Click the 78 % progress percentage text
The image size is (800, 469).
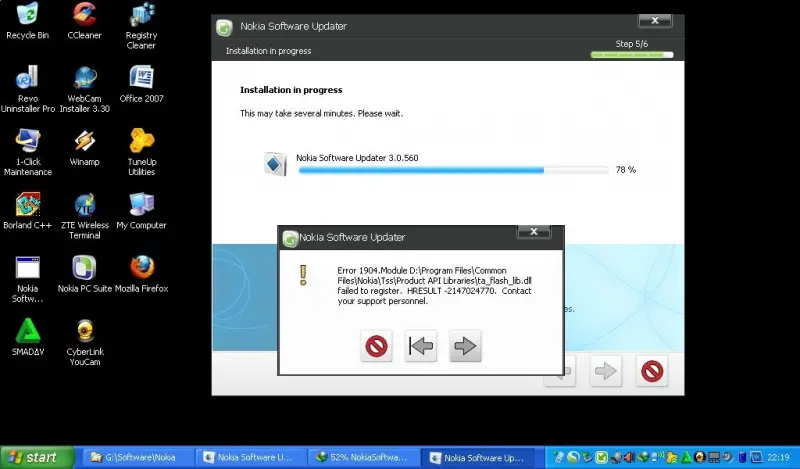point(626,170)
